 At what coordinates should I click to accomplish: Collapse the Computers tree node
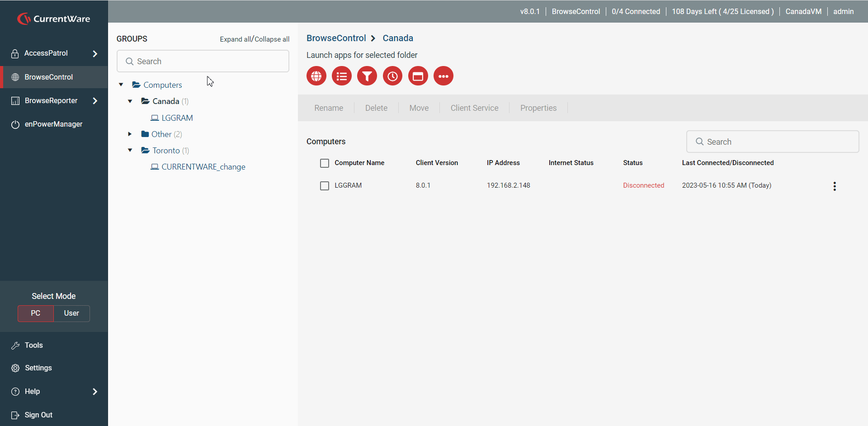121,85
